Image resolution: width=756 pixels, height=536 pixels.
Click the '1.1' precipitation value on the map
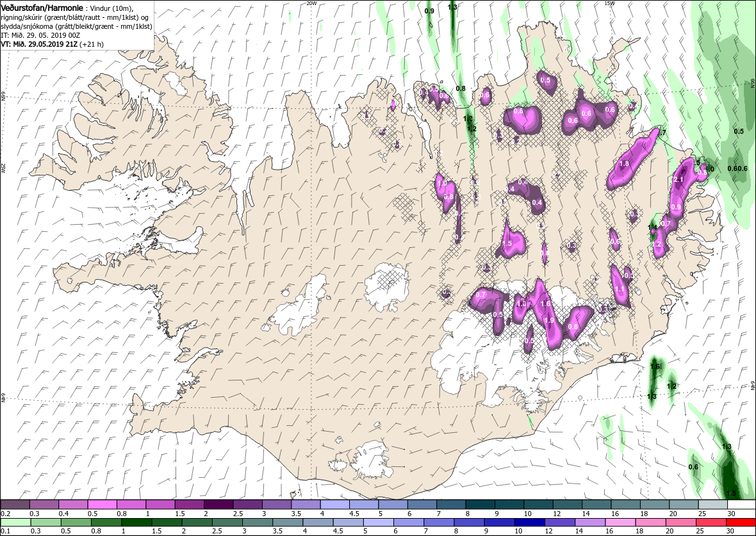coord(620,289)
